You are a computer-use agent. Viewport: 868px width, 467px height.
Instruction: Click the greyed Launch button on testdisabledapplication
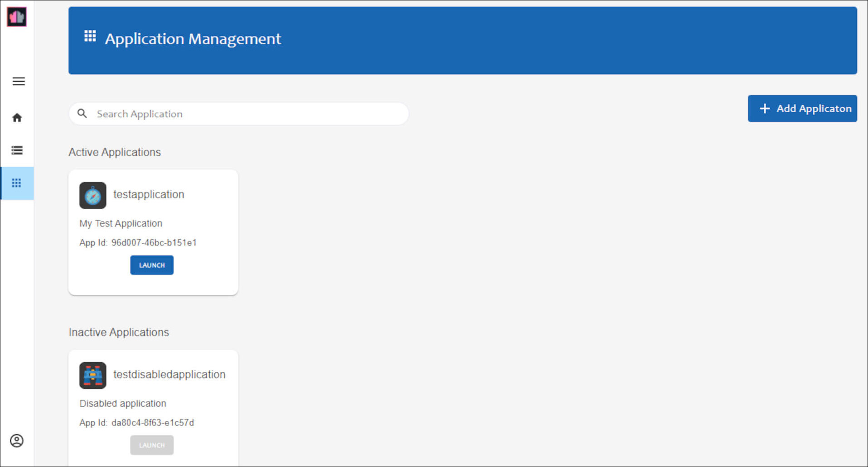pos(152,445)
